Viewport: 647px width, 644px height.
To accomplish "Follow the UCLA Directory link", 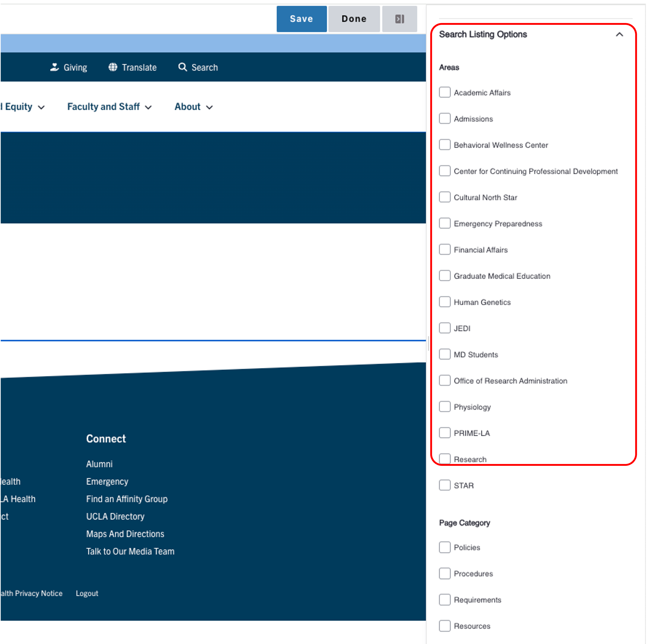I will (x=115, y=516).
